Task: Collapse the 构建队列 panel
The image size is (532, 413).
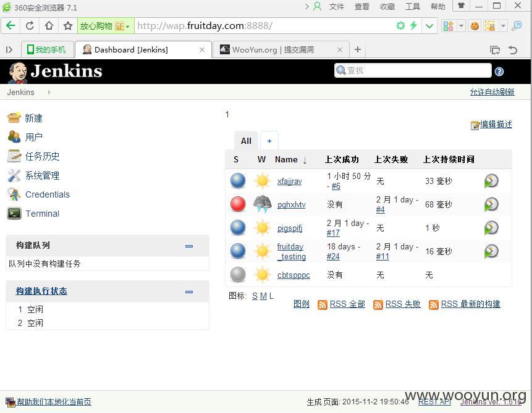Action: coord(189,246)
